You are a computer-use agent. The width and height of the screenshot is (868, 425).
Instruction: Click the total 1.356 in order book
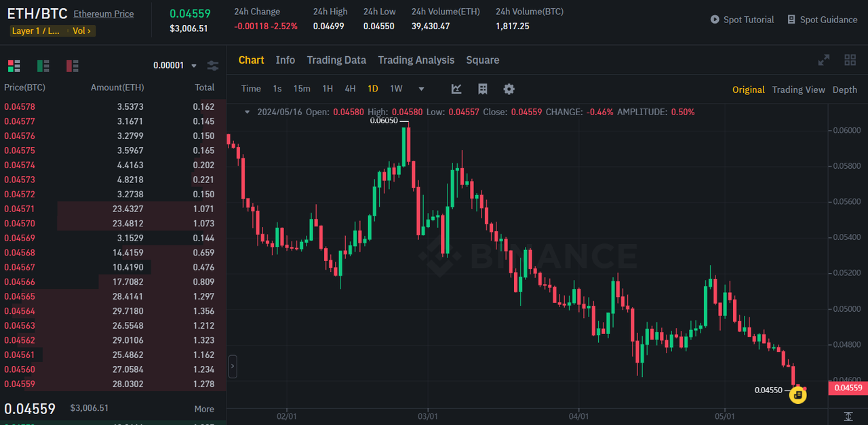[203, 310]
